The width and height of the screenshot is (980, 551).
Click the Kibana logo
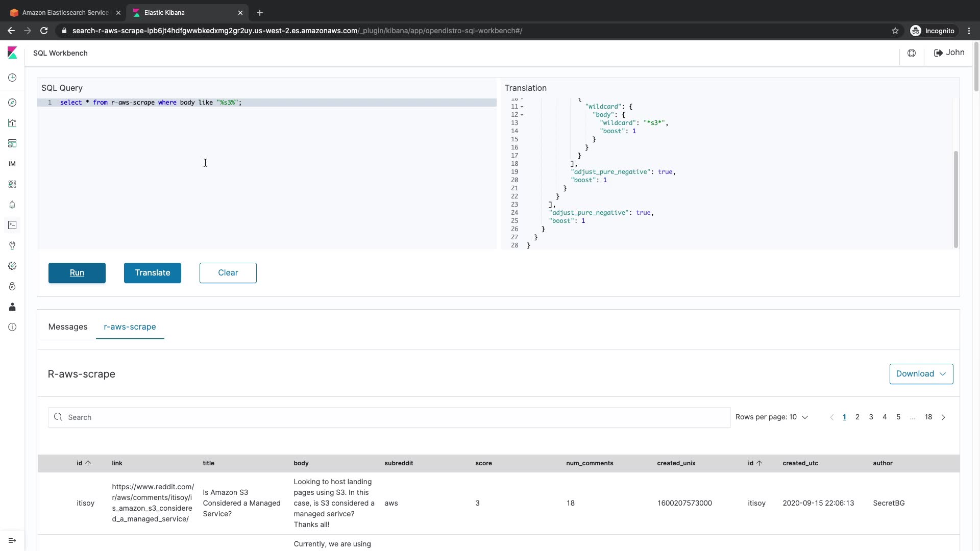point(12,53)
